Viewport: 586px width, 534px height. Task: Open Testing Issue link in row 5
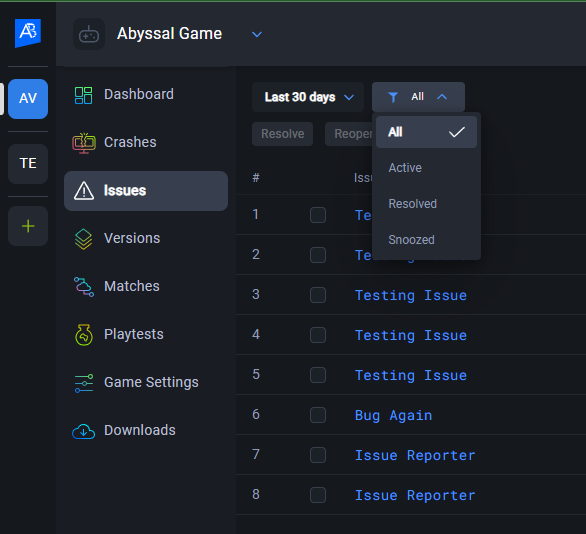411,376
